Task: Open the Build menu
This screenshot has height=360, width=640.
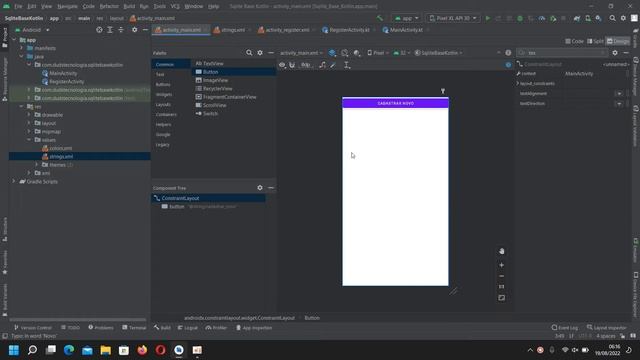Action: click(129, 6)
